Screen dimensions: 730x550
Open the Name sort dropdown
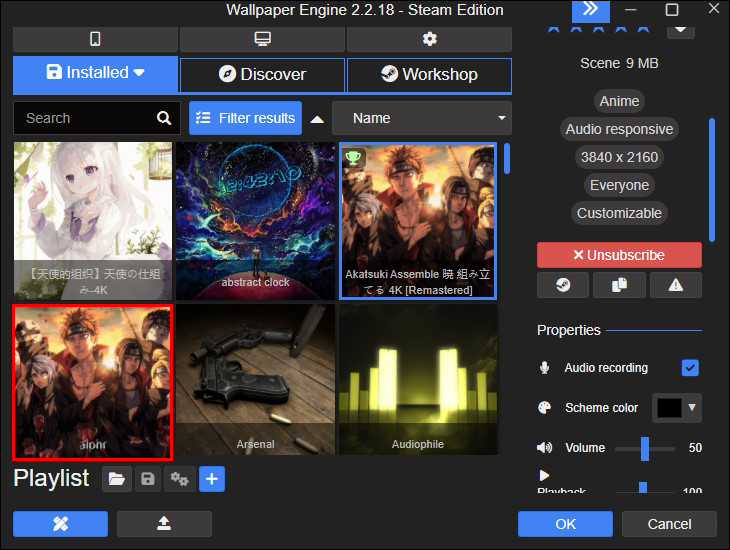point(422,118)
